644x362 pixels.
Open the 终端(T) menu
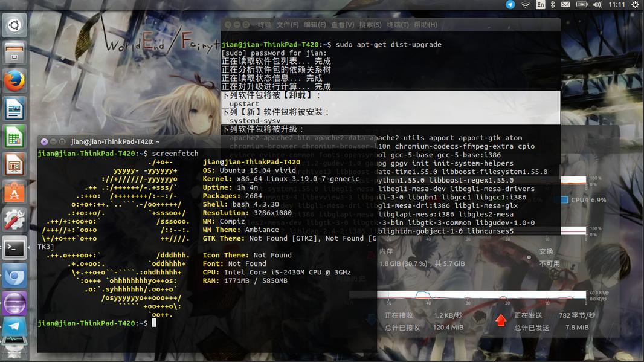click(x=398, y=25)
